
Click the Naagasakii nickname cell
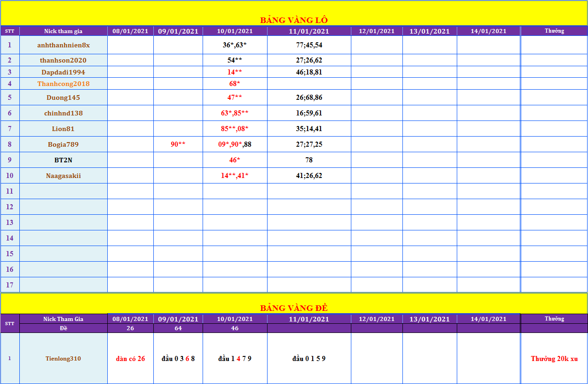(x=63, y=176)
